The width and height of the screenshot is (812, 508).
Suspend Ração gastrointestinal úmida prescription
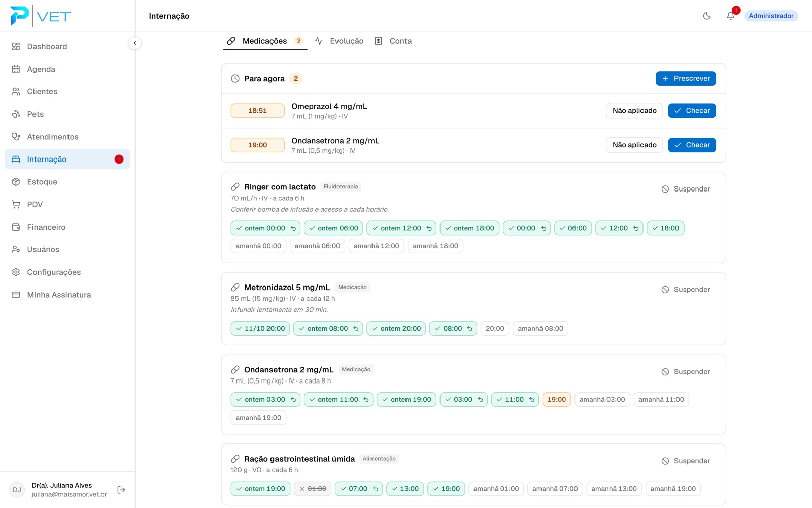click(686, 461)
